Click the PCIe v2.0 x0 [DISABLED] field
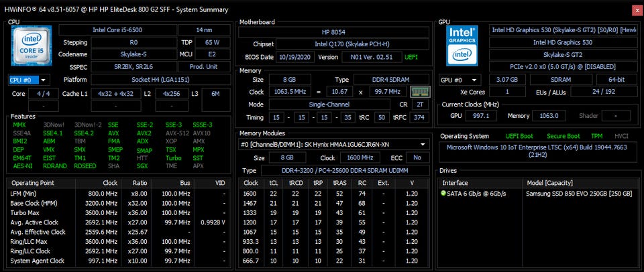This screenshot has height=272, width=644. click(562, 66)
